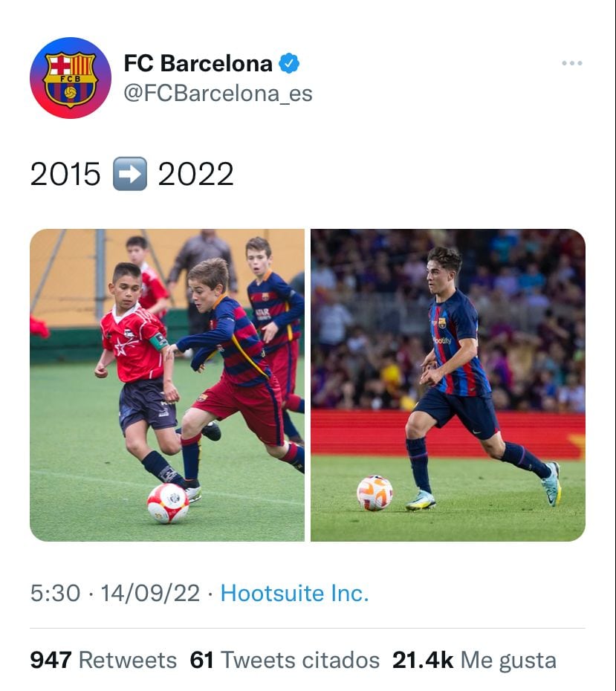
Task: Click the arrow emoji in the tweet
Action: click(129, 175)
